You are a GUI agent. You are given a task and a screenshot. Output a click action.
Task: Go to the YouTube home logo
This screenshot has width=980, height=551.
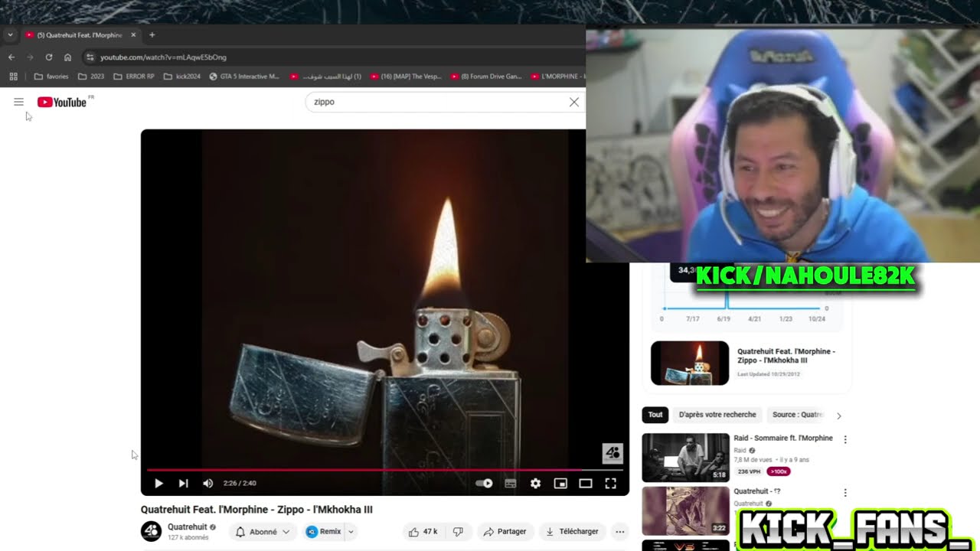pos(62,102)
